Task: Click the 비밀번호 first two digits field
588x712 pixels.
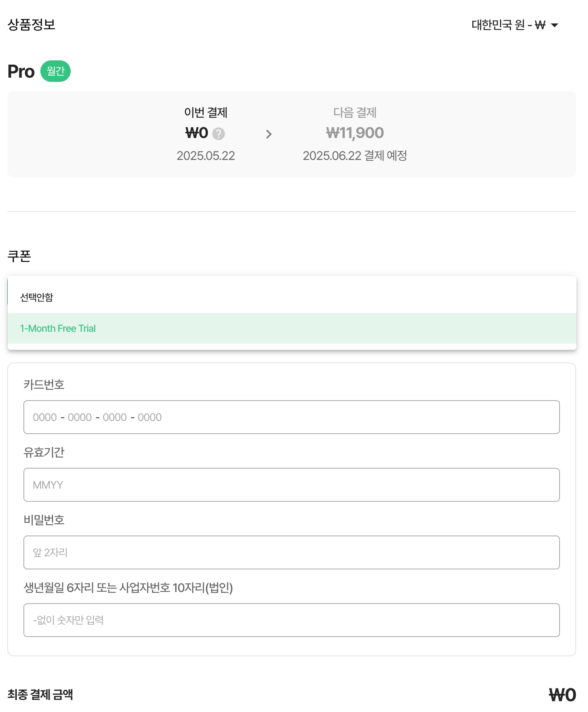Action: coord(291,552)
